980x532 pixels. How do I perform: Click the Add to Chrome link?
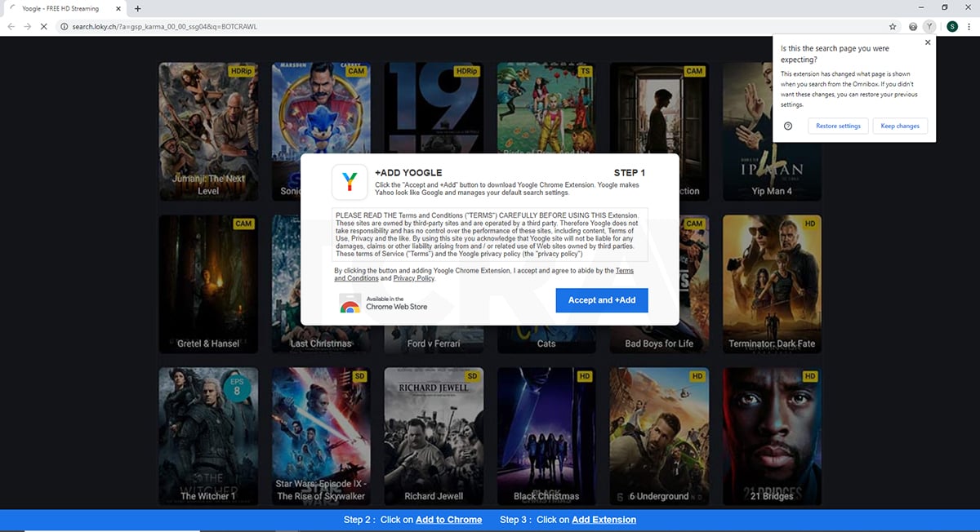448,520
